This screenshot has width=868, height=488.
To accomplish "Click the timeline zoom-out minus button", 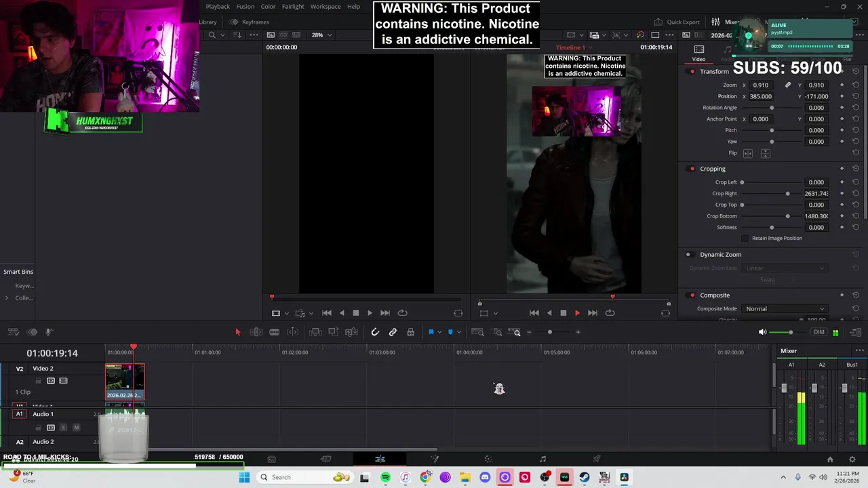I will (x=529, y=332).
